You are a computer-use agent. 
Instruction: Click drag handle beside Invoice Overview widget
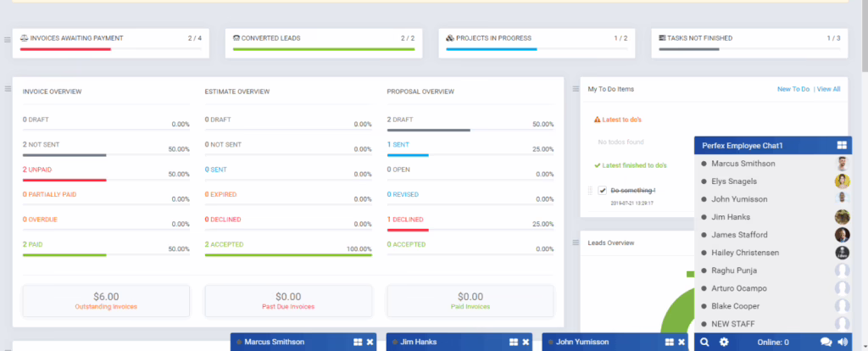tap(8, 88)
